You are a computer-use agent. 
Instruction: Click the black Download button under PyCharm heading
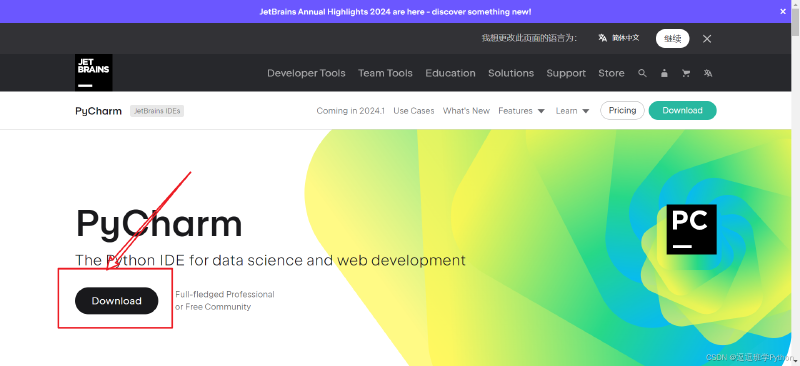pos(116,301)
